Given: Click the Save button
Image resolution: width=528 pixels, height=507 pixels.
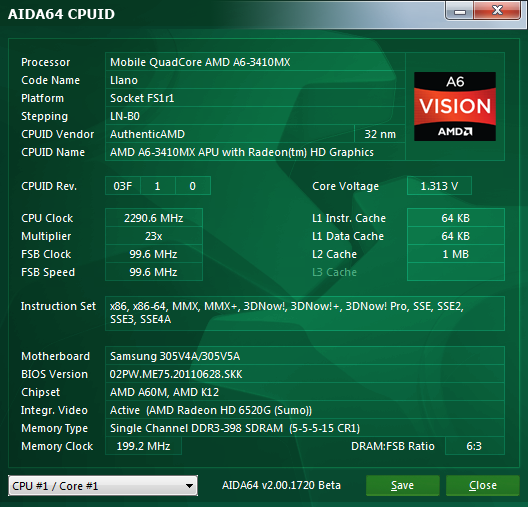Looking at the screenshot, I should click(402, 485).
